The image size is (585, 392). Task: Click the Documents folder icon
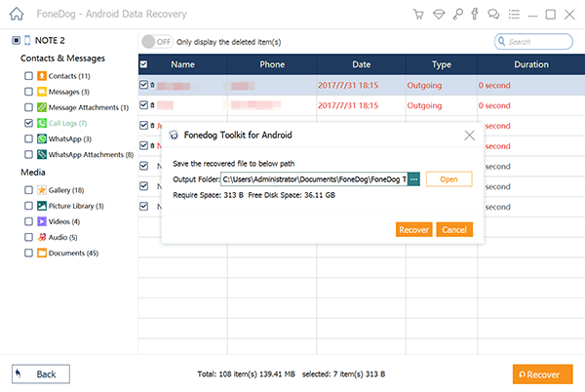(x=42, y=253)
